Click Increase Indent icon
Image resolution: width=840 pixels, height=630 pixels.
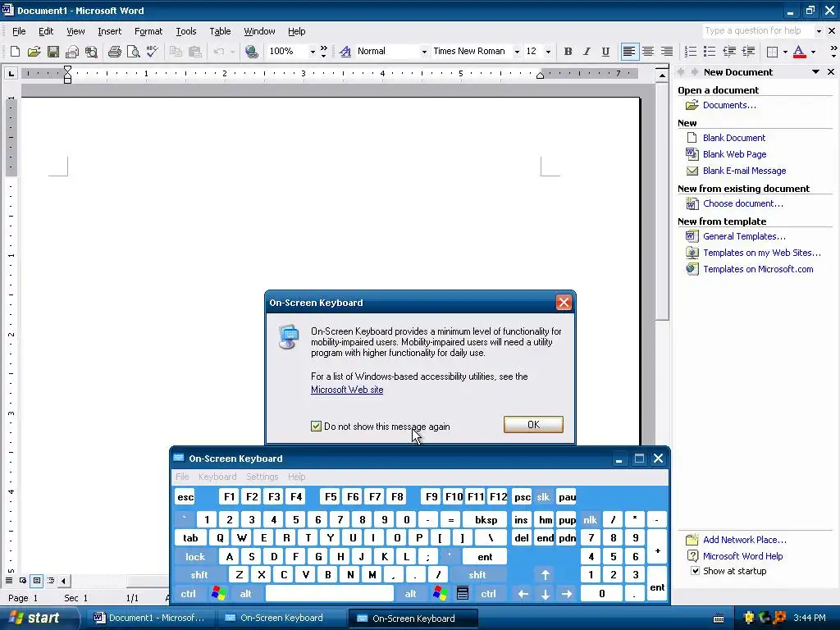(748, 52)
